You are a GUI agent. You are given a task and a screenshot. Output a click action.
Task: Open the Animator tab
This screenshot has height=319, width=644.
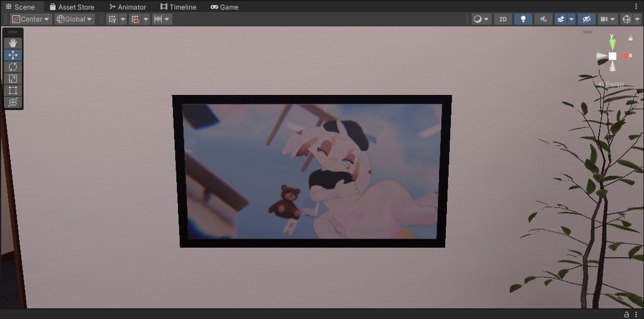128,7
